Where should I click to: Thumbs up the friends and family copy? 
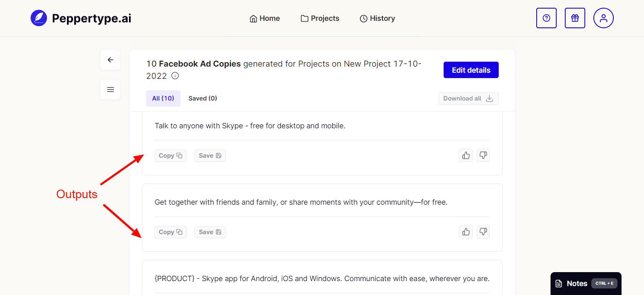tap(466, 232)
